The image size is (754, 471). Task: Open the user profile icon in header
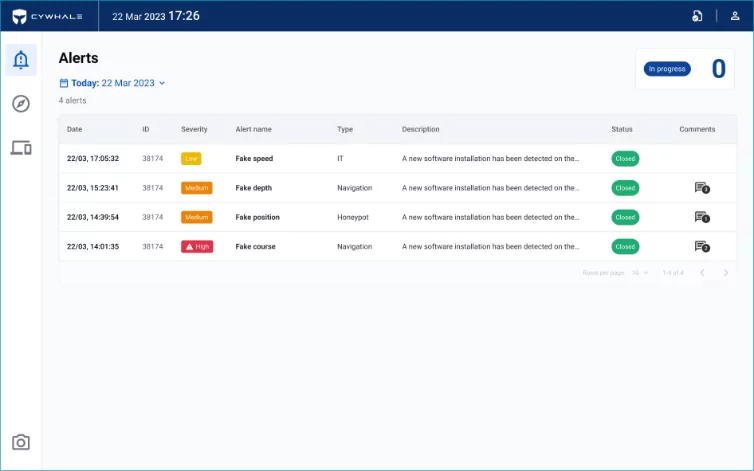coord(735,16)
